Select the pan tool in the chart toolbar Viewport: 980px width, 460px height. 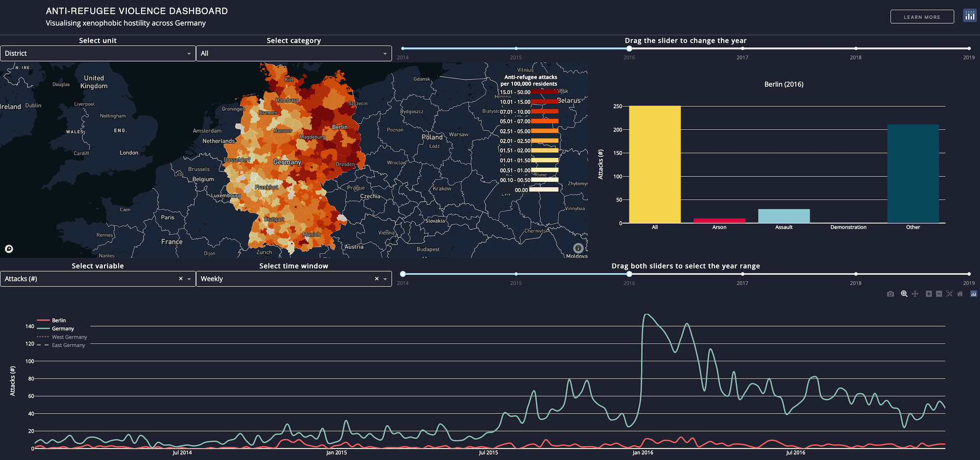coord(915,294)
